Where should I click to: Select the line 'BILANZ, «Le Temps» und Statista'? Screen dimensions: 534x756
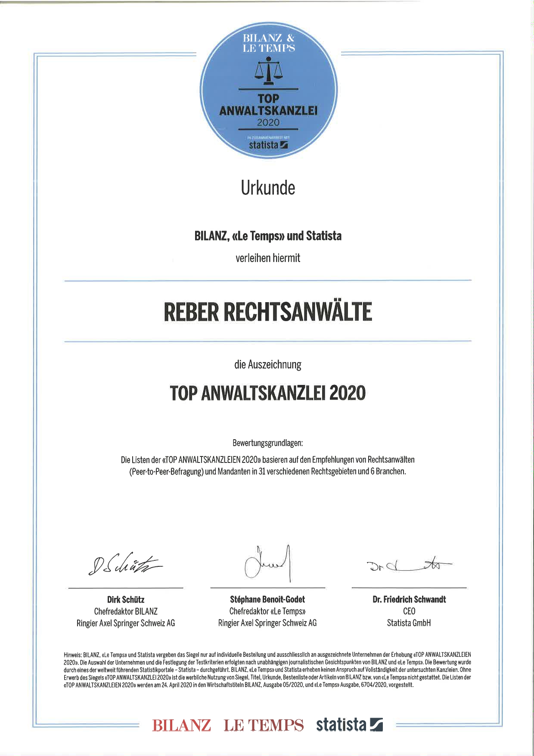[x=268, y=236]
